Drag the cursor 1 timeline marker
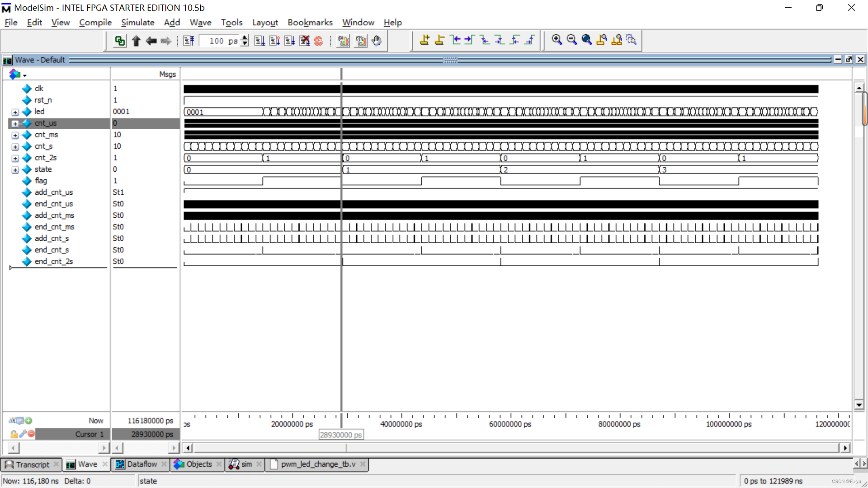This screenshot has width=868, height=488. click(x=340, y=420)
